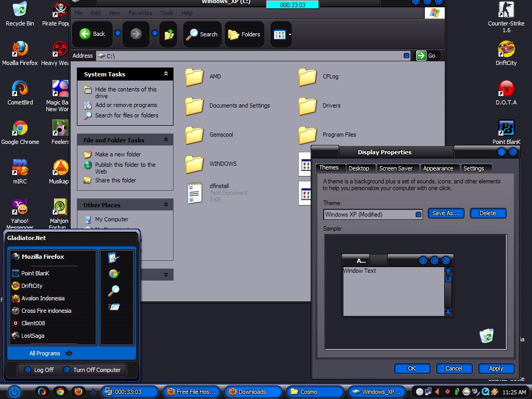Click OK in Display Properties
Screen dimensions: 532x399
[x=412, y=368]
